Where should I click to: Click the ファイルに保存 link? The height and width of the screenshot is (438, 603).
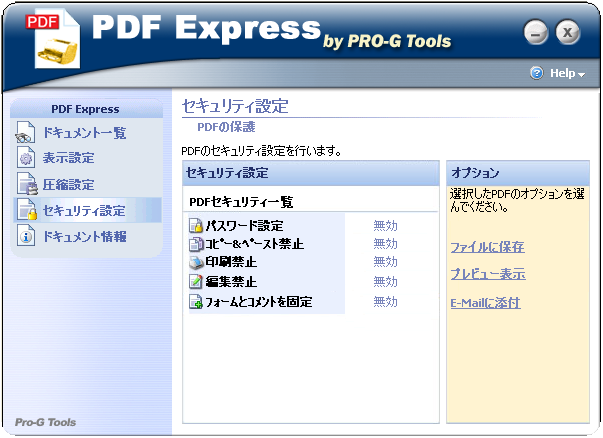[x=487, y=247]
